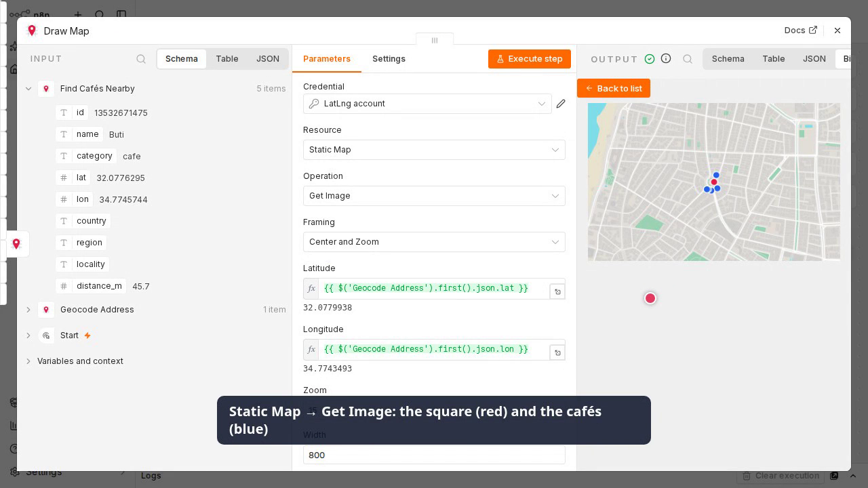Select JSON view in the INPUT panel
Viewport: 868px width, 488px height.
(268, 59)
